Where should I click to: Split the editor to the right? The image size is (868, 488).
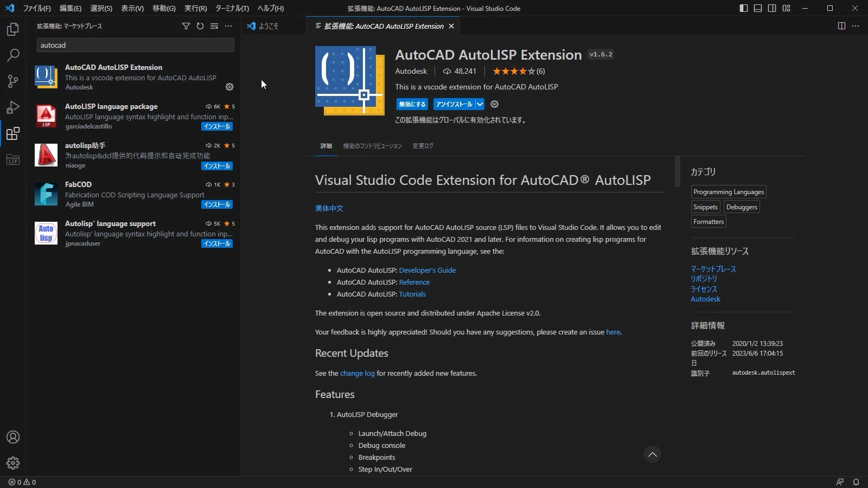pos(841,26)
